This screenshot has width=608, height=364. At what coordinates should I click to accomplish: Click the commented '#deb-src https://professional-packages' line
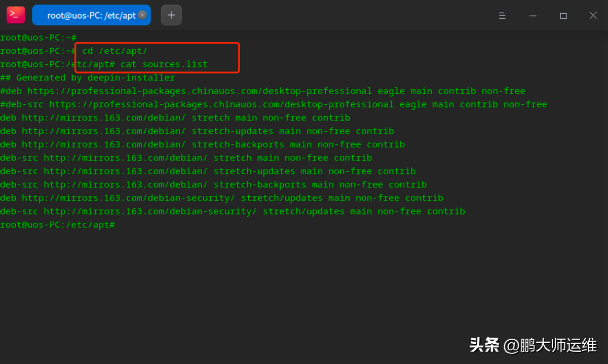click(x=274, y=104)
